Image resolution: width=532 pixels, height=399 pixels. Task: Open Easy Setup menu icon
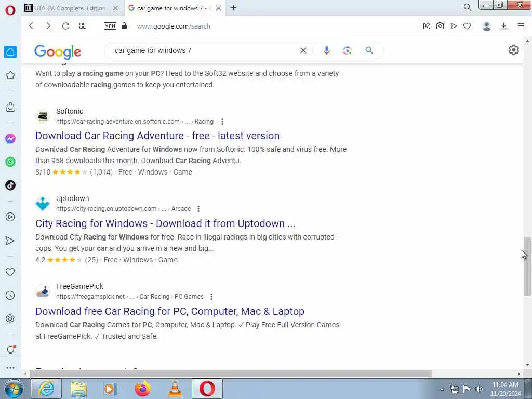click(521, 26)
